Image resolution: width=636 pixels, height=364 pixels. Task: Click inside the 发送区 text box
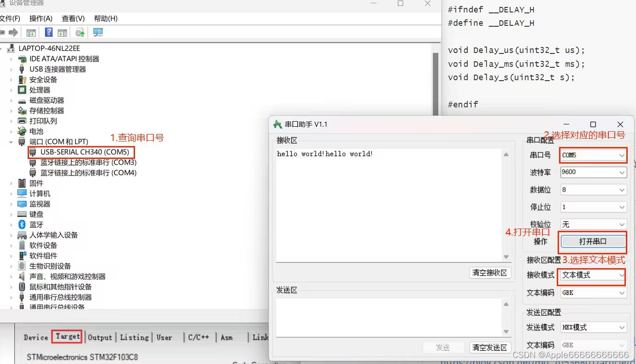click(389, 318)
